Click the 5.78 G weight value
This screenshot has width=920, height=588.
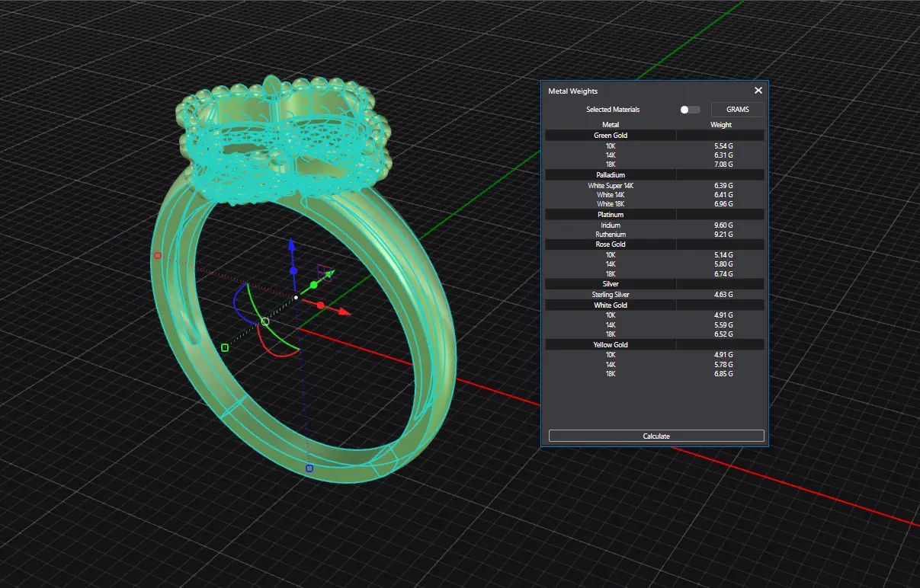723,365
